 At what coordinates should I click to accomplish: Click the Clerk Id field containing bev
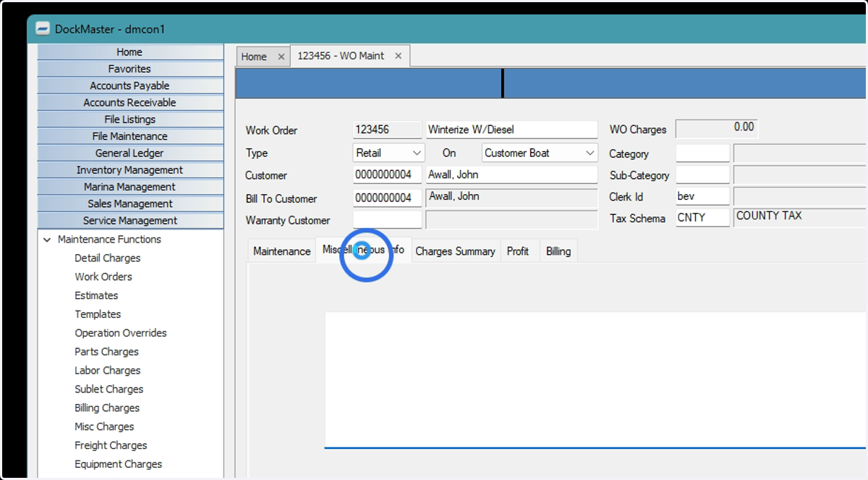coord(702,196)
